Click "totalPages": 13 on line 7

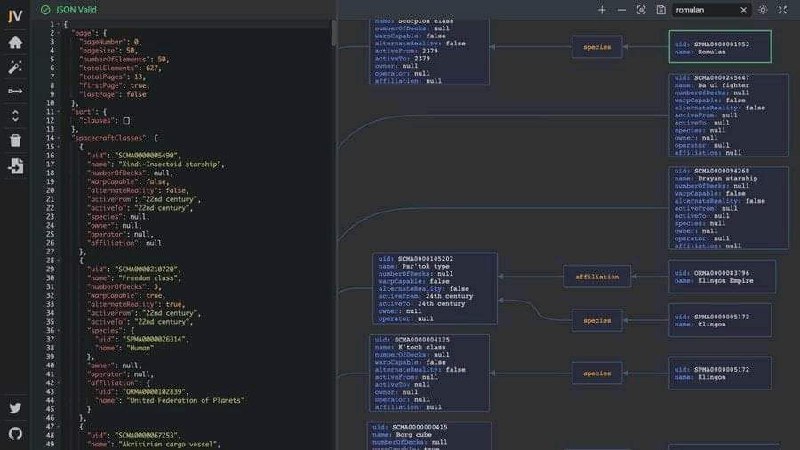pyautogui.click(x=113, y=77)
